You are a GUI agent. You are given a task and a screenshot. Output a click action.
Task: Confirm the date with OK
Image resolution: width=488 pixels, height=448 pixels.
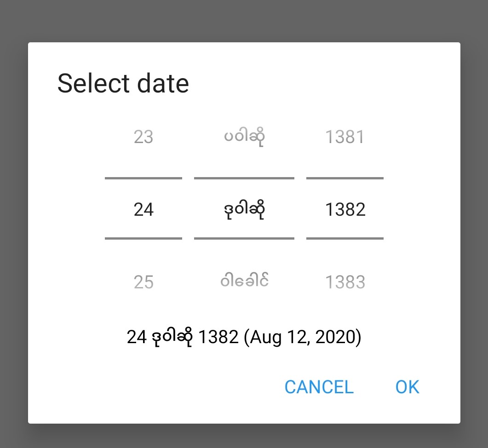pos(407,387)
